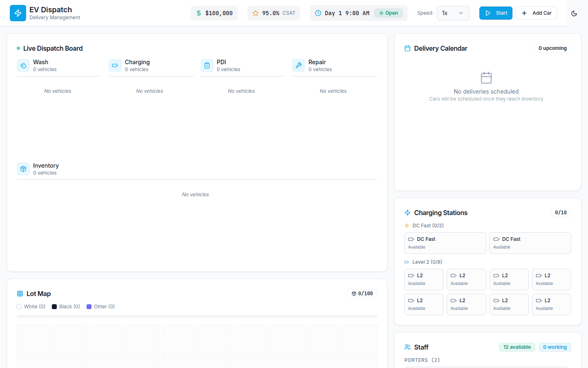This screenshot has height=368, width=588.
Task: Click the Level 2 section battery icon
Action: click(407, 262)
